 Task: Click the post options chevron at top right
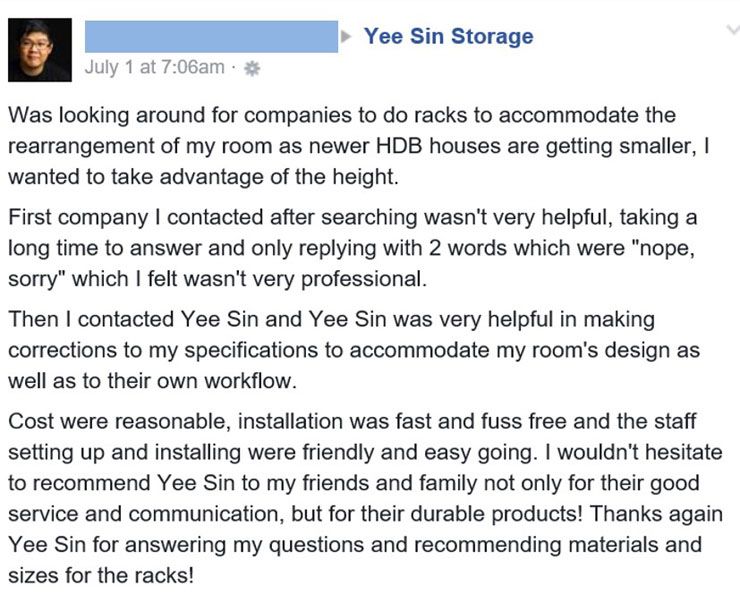[x=729, y=32]
